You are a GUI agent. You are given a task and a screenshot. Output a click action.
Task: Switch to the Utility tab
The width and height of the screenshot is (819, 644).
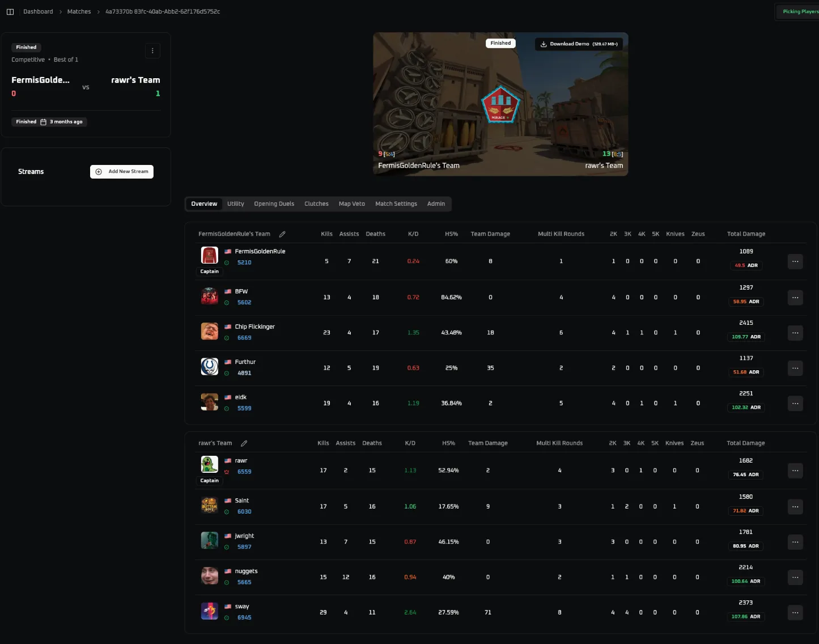point(235,204)
